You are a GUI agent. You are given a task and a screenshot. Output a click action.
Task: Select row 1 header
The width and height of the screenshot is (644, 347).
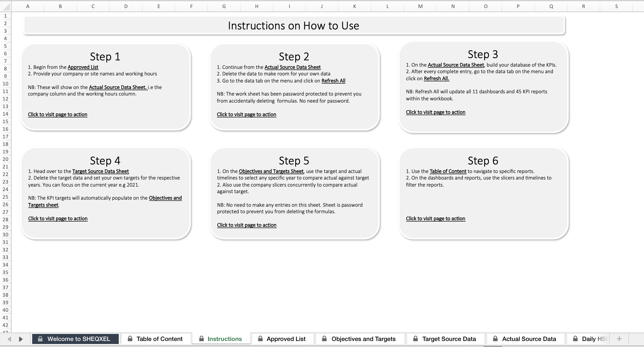(x=5, y=16)
